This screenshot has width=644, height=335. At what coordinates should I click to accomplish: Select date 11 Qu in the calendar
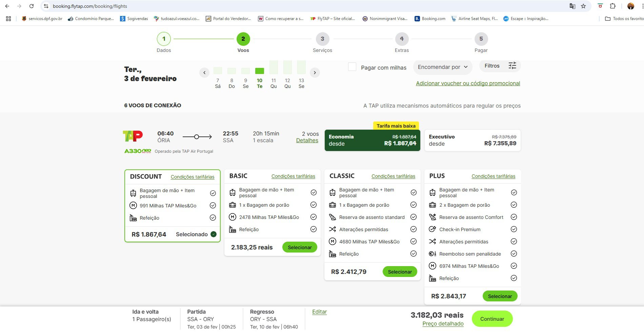click(x=274, y=83)
